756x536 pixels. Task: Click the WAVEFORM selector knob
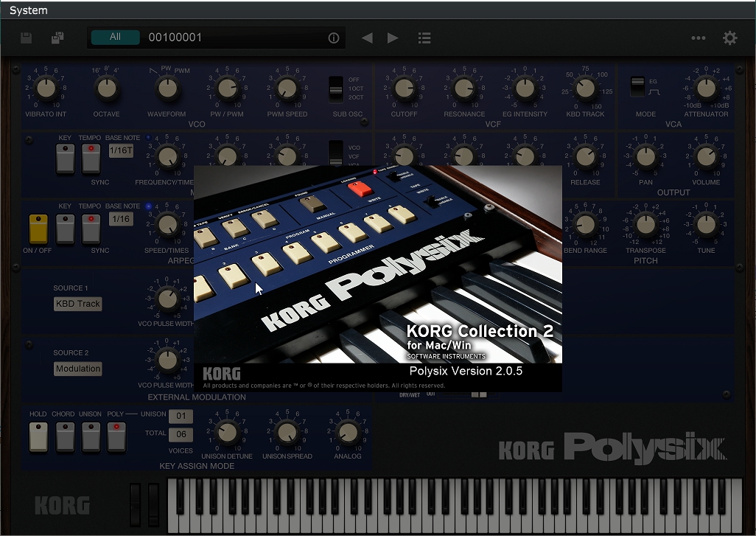click(167, 88)
